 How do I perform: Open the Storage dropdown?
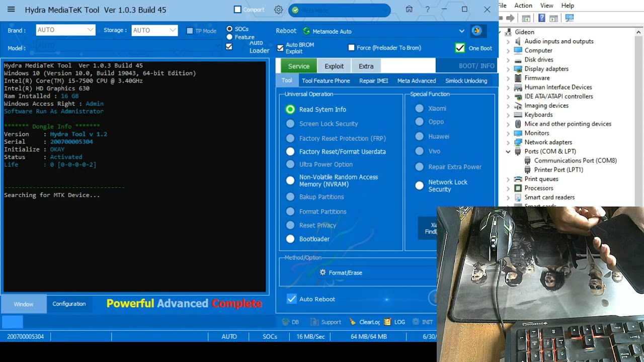pyautogui.click(x=154, y=30)
